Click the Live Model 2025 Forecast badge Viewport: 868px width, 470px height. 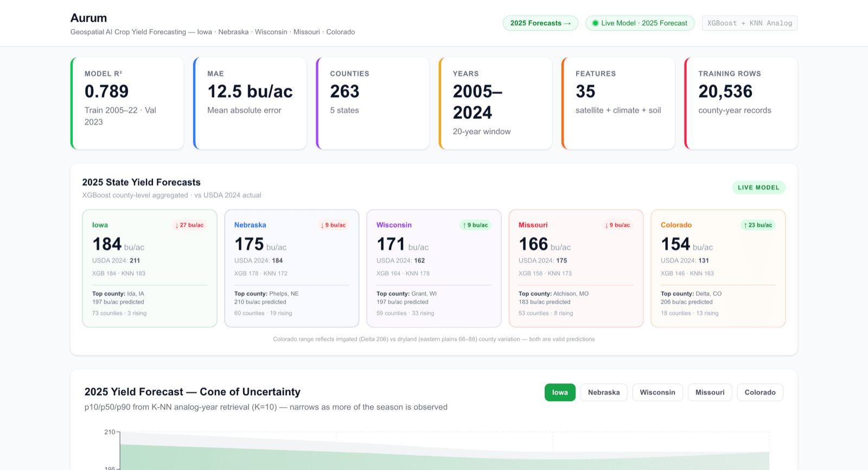pos(640,23)
